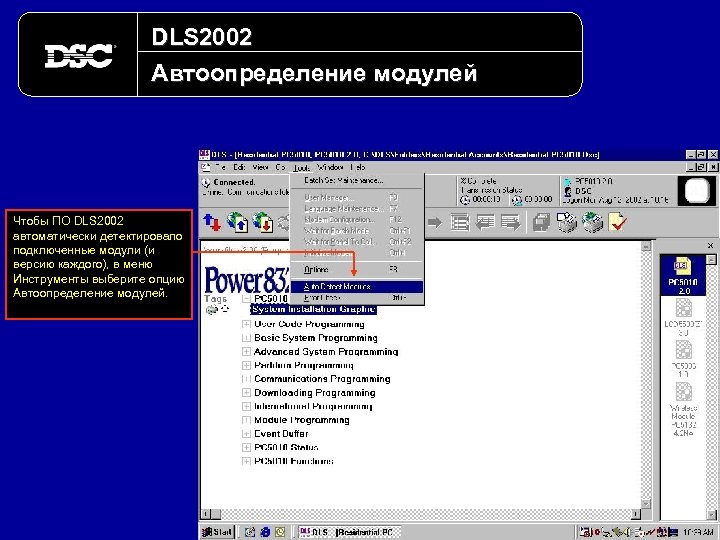Viewport: 720px width, 540px height.
Task: Click the small Tags icon under Tags label
Action: pyautogui.click(x=212, y=310)
